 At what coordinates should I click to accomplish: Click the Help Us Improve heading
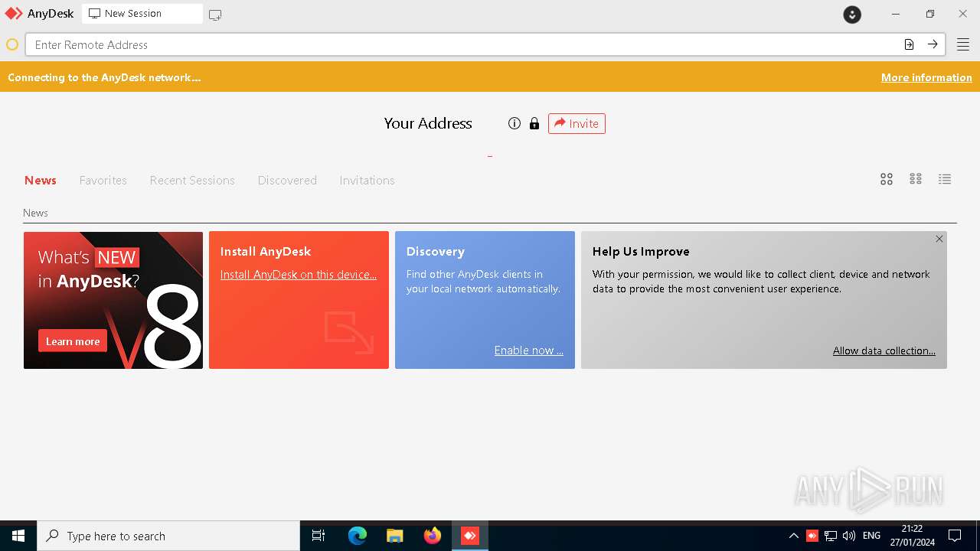tap(641, 252)
